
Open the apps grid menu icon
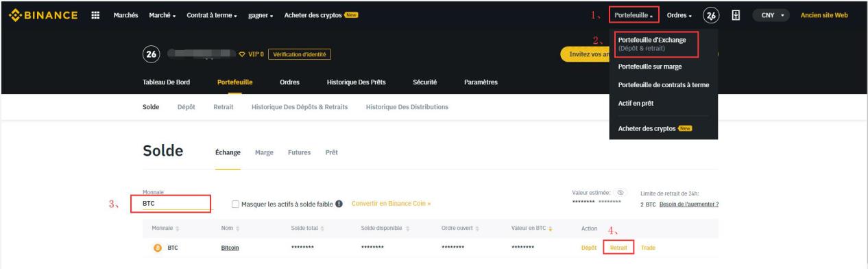click(95, 14)
